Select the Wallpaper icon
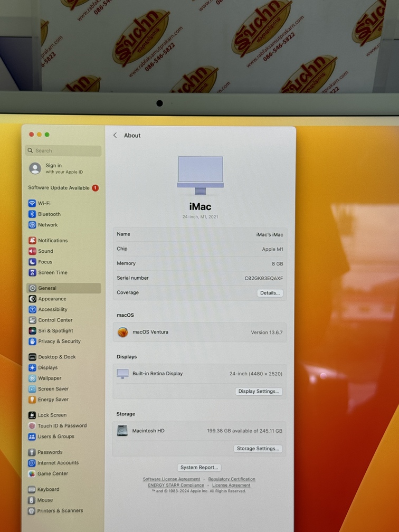Image resolution: width=399 pixels, height=532 pixels. 32,378
